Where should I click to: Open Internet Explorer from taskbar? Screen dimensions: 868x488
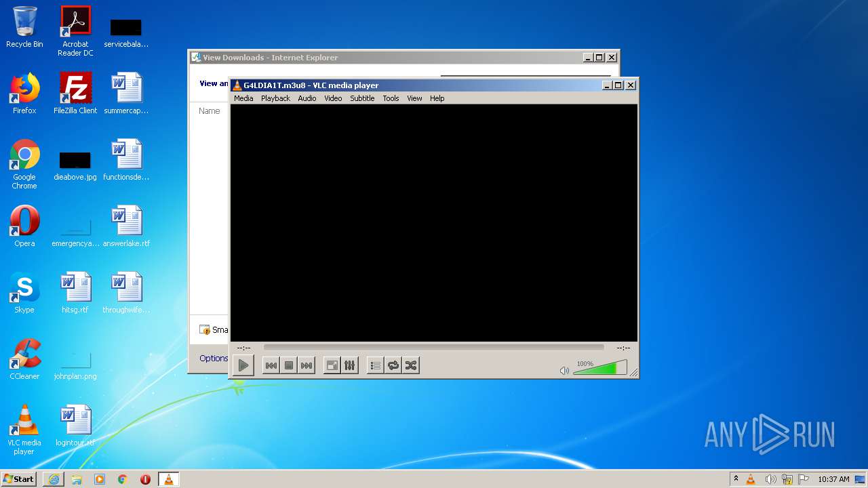pos(54,479)
